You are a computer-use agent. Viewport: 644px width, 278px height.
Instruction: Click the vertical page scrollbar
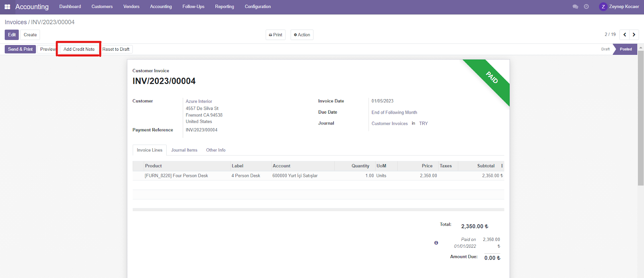pos(641,118)
